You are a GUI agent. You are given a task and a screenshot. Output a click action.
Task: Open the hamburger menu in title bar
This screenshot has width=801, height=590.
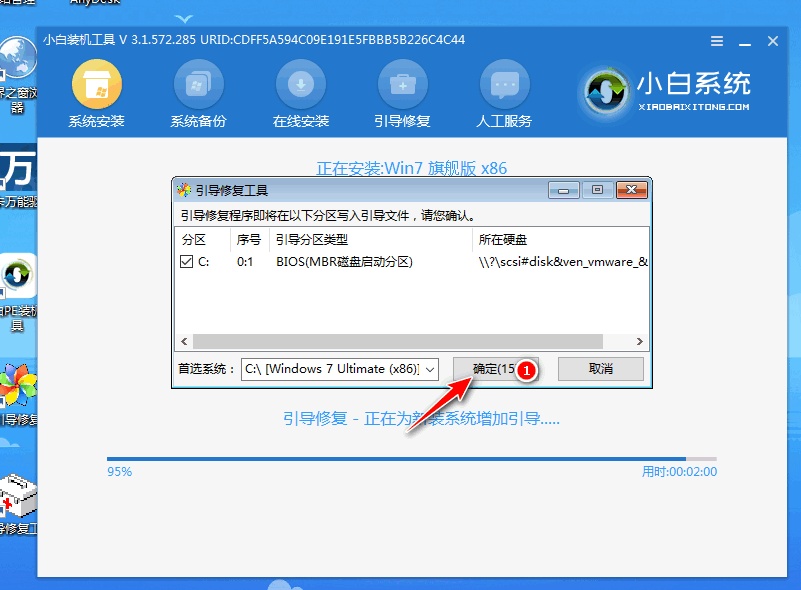(x=717, y=41)
